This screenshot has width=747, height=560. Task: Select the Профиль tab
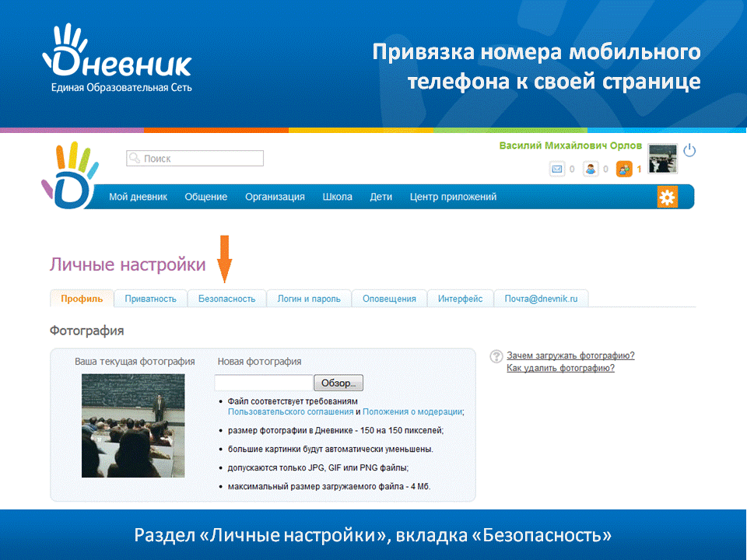pyautogui.click(x=82, y=299)
